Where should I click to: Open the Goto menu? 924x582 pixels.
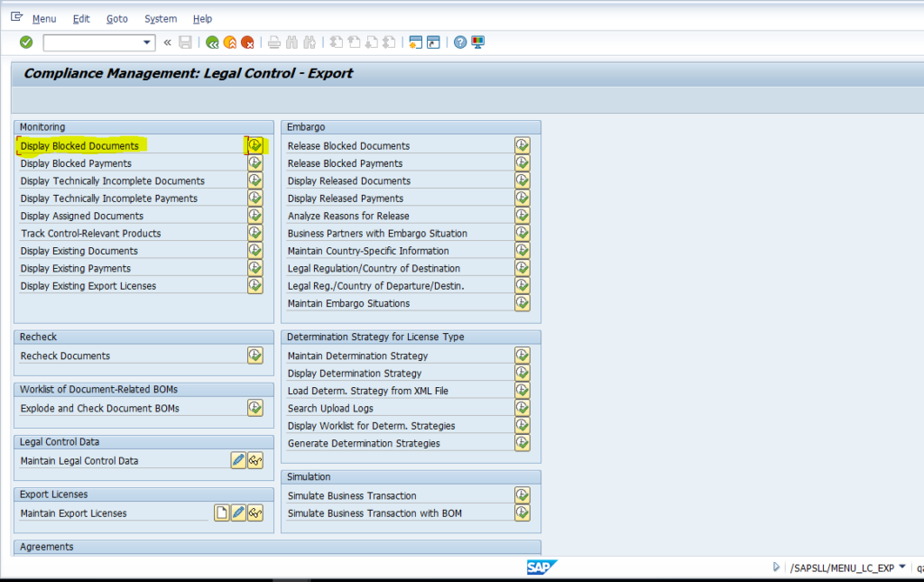click(x=116, y=19)
